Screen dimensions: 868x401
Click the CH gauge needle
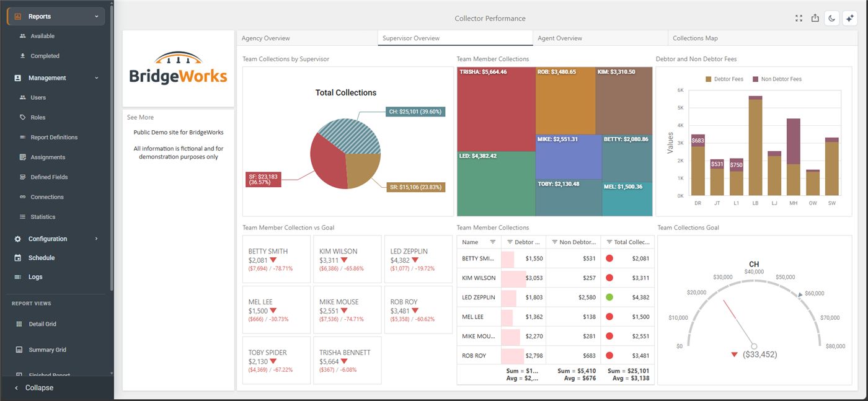738,323
